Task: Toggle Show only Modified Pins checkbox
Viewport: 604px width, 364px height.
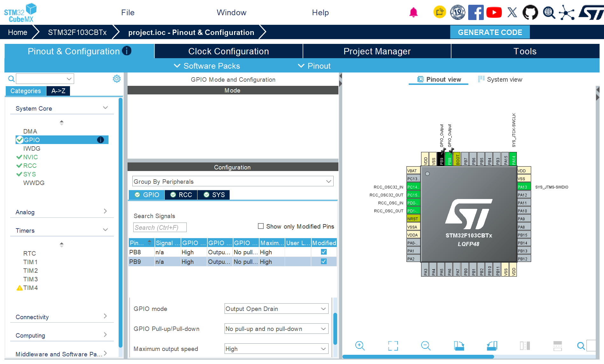Action: pos(261,226)
